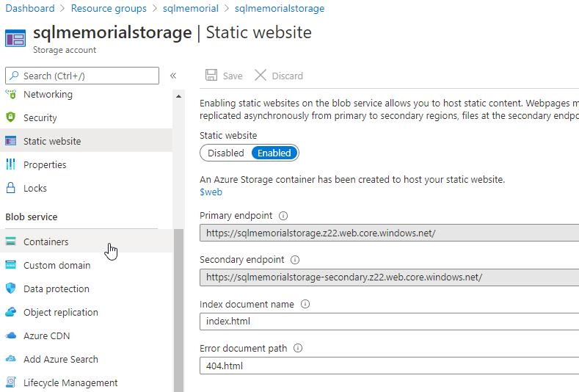Click the Object replication icon
This screenshot has height=392, width=579.
coord(10,312)
